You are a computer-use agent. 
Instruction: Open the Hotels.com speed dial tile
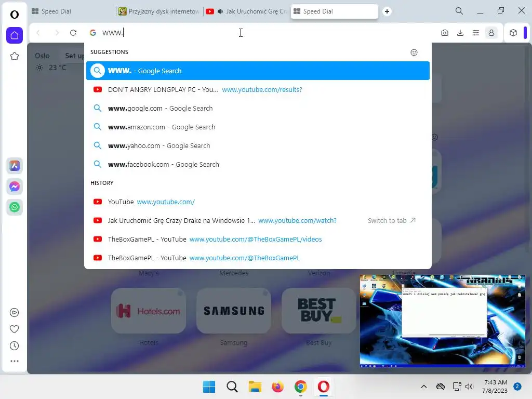coord(149,311)
